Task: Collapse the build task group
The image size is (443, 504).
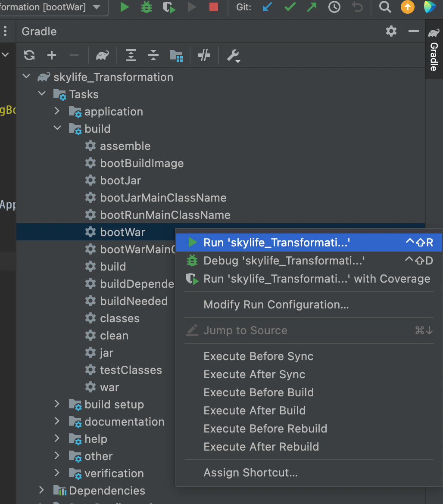Action: pos(57,128)
